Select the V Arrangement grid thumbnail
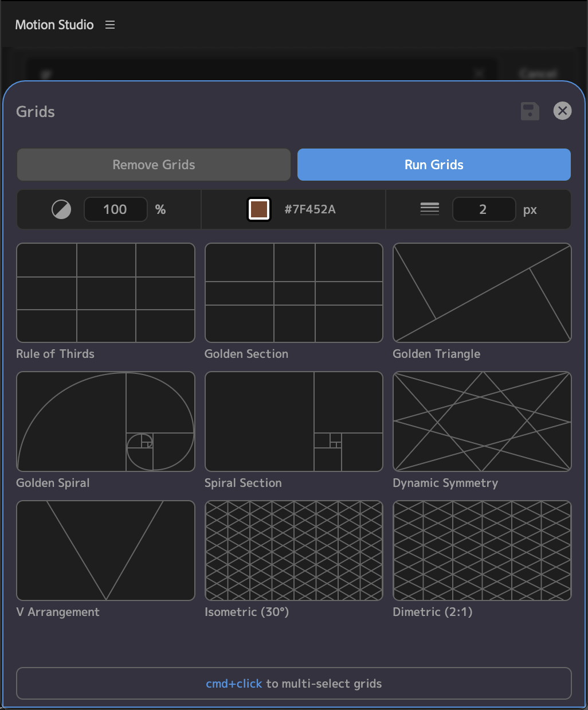 [x=105, y=551]
